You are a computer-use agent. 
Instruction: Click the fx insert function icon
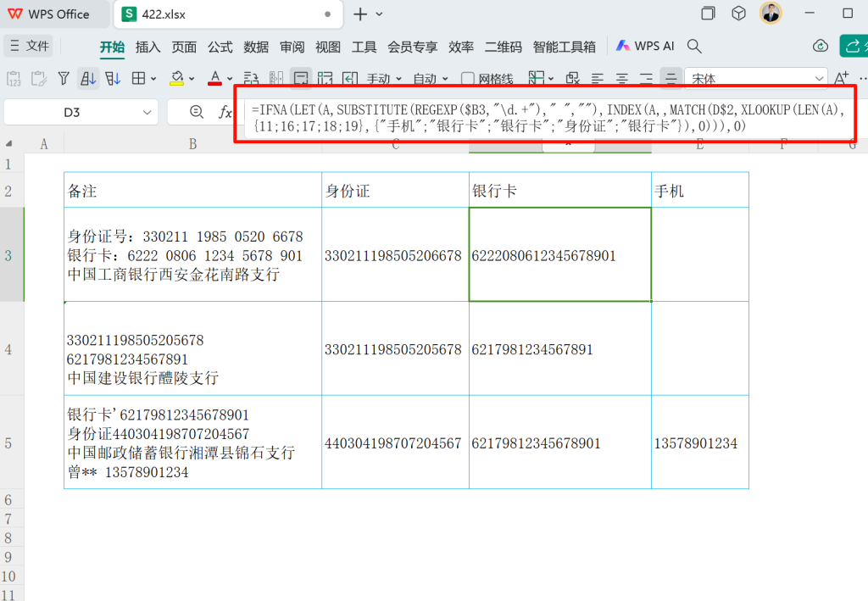click(225, 113)
